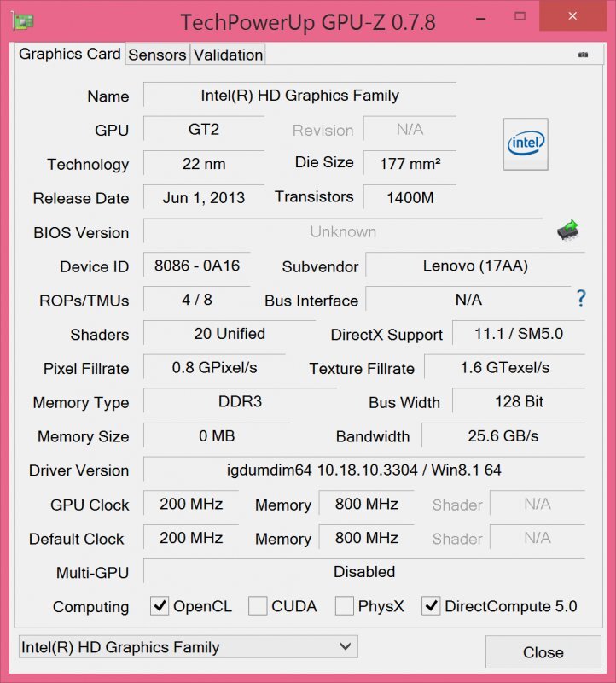Save GPU BIOS using the chip icon

pyautogui.click(x=567, y=231)
